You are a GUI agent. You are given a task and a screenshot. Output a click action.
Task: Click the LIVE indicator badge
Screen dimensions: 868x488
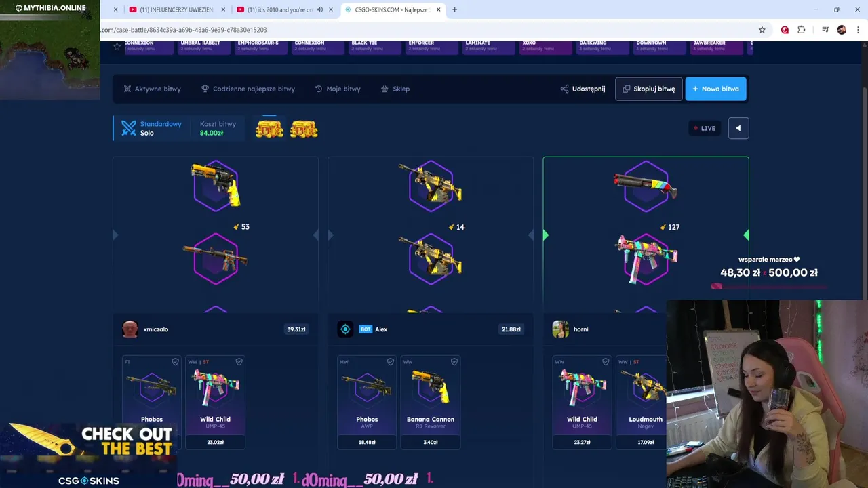point(705,128)
